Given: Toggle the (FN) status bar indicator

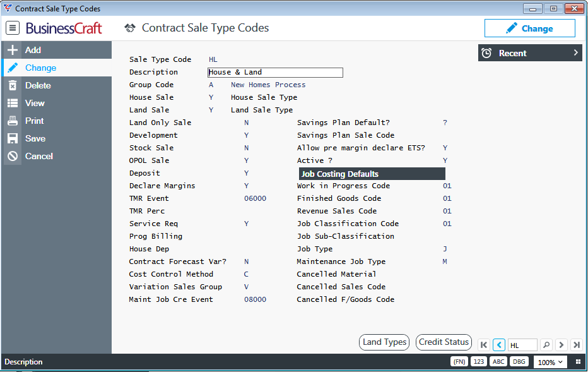Looking at the screenshot, I should tap(459, 361).
